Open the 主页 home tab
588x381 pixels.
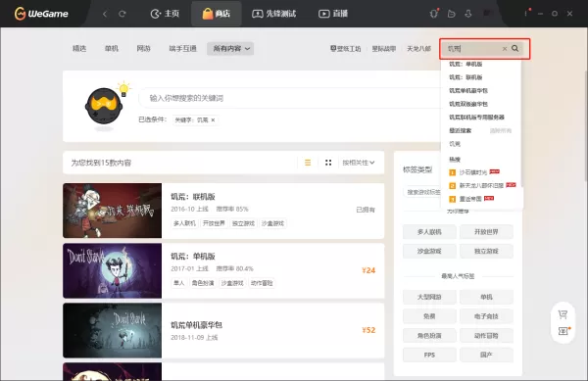(x=165, y=14)
